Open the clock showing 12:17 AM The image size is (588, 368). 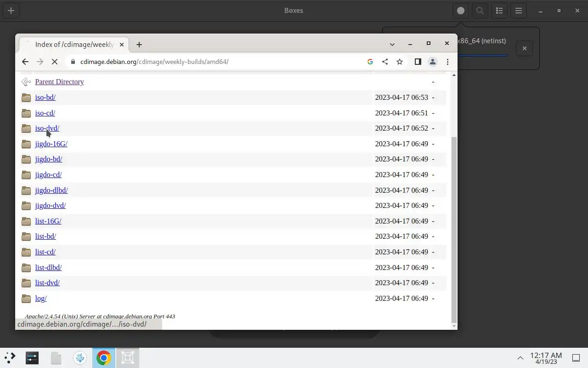point(546,358)
